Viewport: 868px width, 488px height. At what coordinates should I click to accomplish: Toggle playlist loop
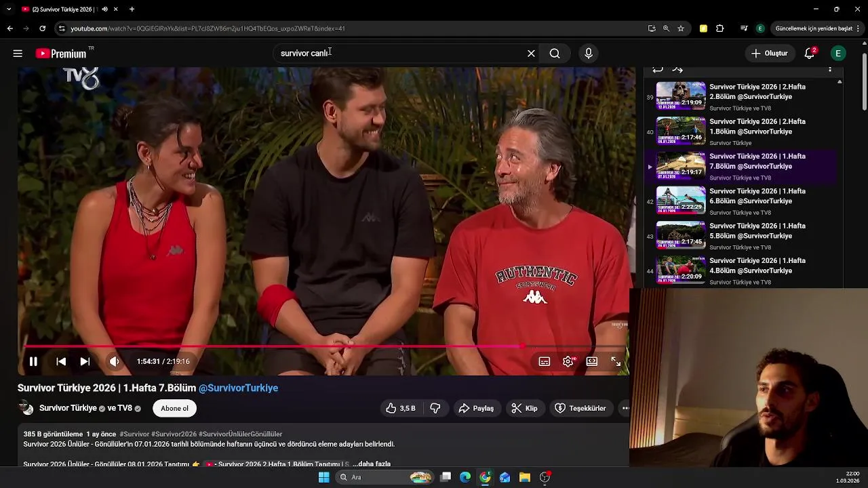click(x=657, y=69)
